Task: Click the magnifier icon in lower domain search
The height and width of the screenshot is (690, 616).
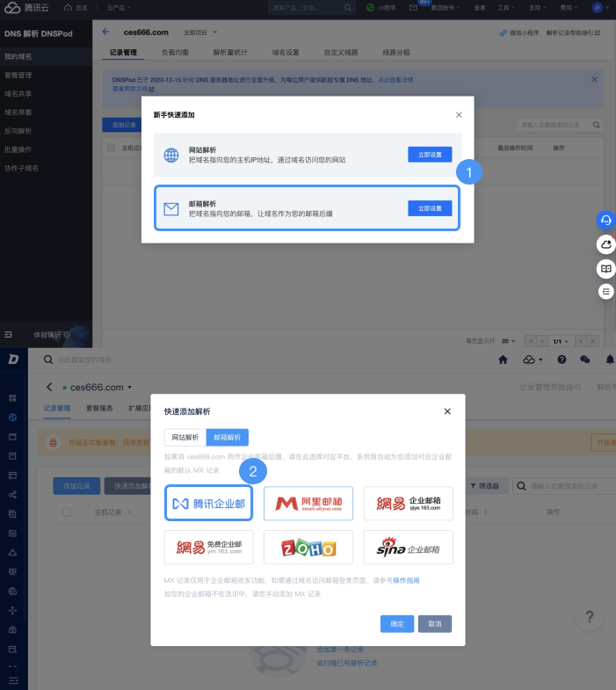Action: coord(48,360)
